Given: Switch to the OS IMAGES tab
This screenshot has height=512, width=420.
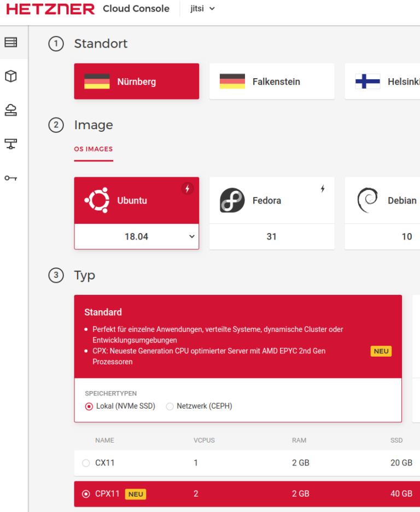Looking at the screenshot, I should pos(94,149).
